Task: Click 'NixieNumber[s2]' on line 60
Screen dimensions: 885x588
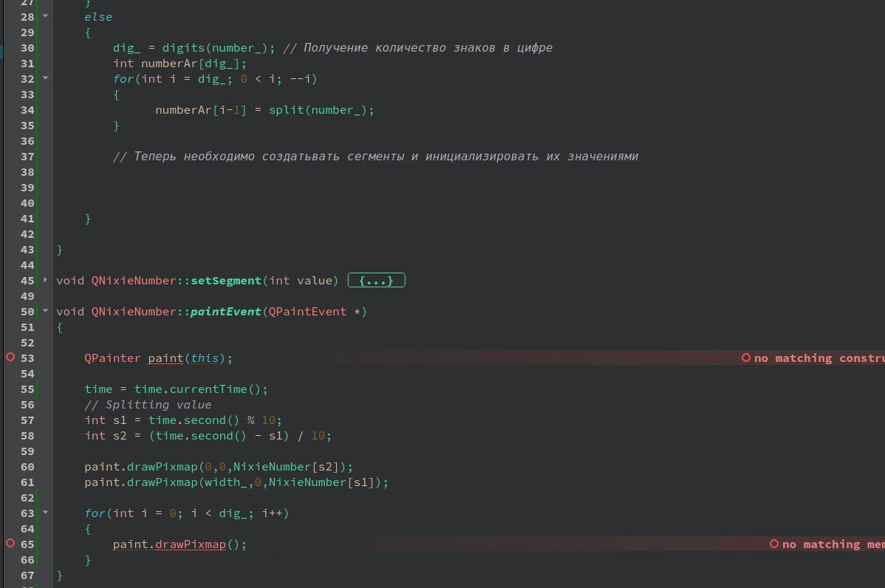Action: [286, 467]
